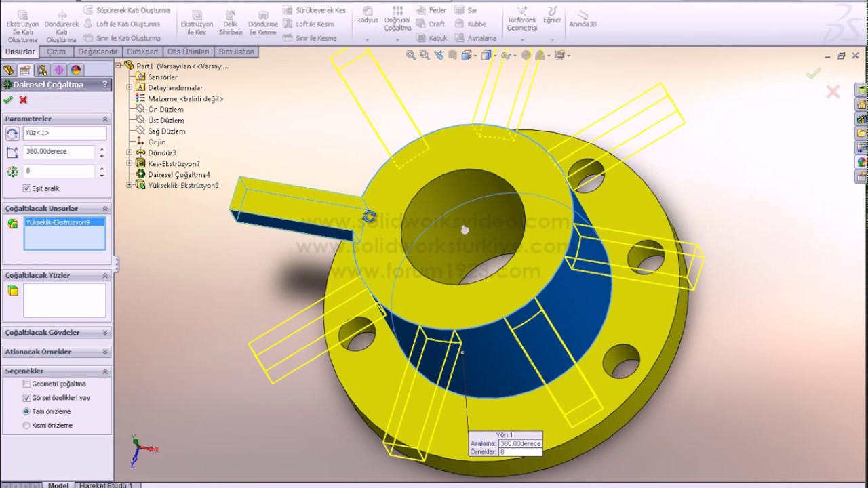The height and width of the screenshot is (488, 868).
Task: Select Sürükleyerek Kes tool
Action: click(314, 11)
